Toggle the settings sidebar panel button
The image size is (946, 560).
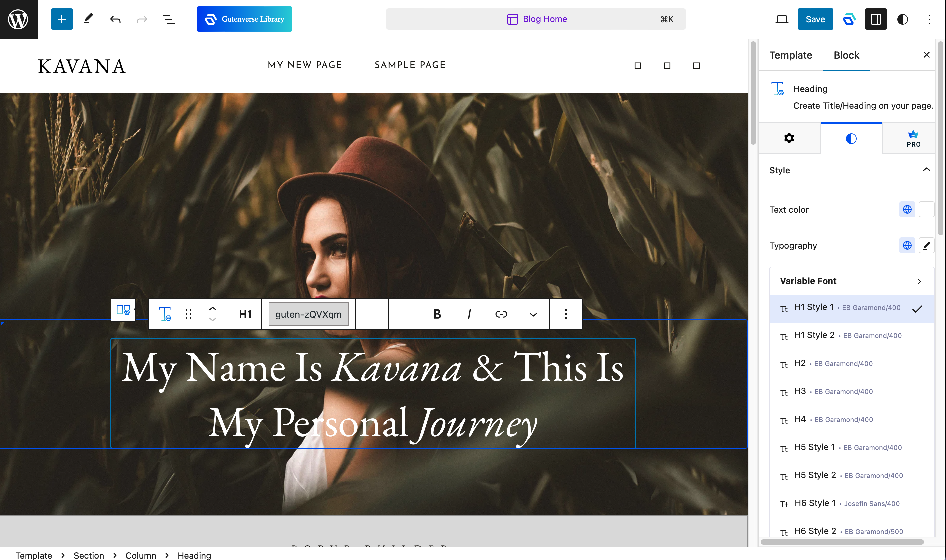coord(875,19)
